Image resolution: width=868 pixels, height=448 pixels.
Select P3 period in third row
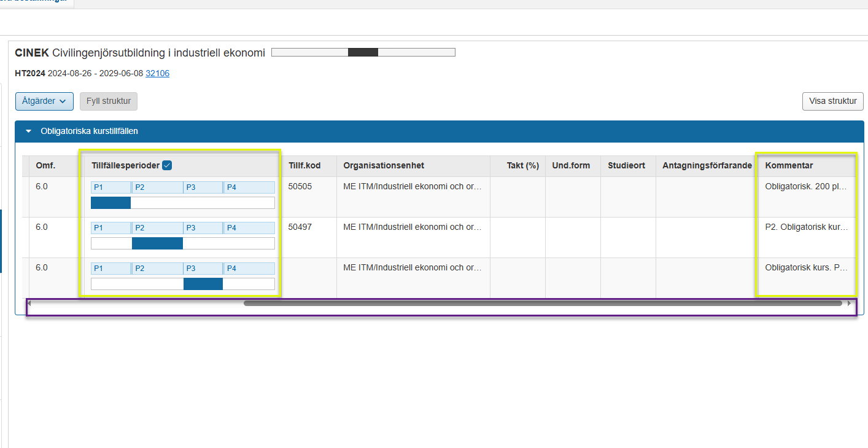pyautogui.click(x=203, y=269)
